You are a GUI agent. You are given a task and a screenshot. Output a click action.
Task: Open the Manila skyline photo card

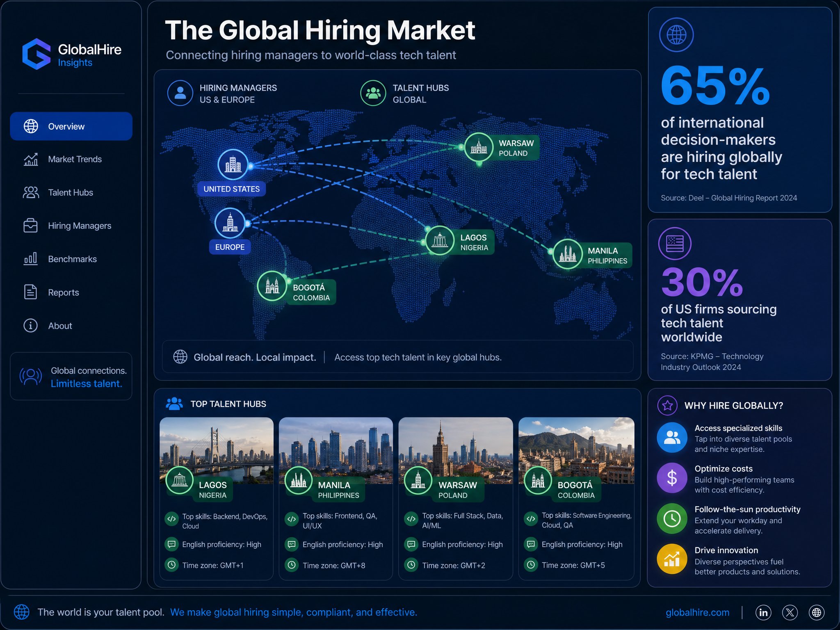point(336,450)
